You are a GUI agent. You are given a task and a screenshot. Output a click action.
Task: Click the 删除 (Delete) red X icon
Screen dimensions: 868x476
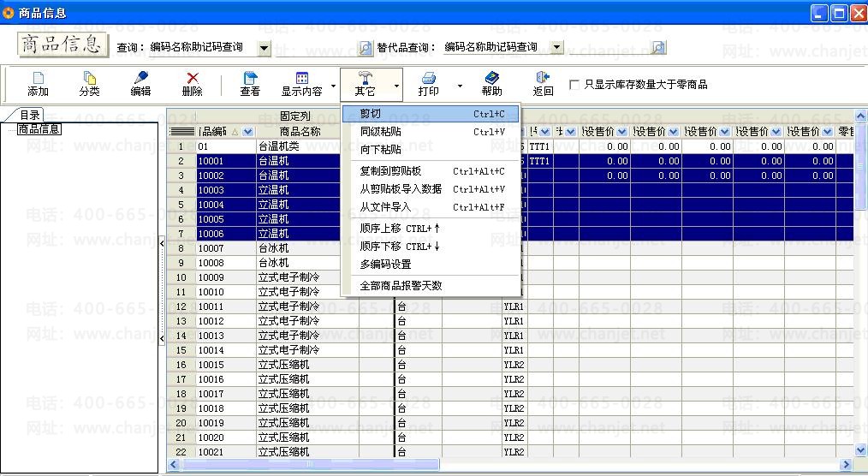click(192, 84)
